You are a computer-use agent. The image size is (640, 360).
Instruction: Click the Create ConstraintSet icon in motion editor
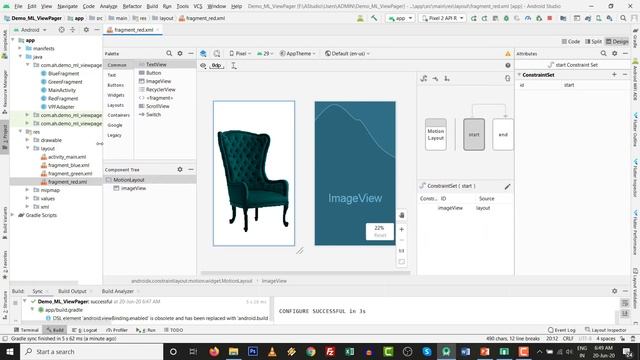pos(424,78)
